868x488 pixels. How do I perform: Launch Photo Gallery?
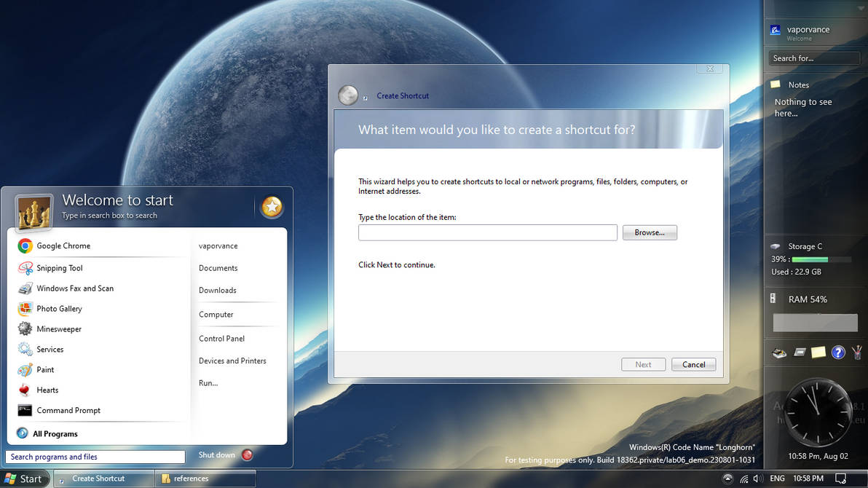tap(50, 309)
